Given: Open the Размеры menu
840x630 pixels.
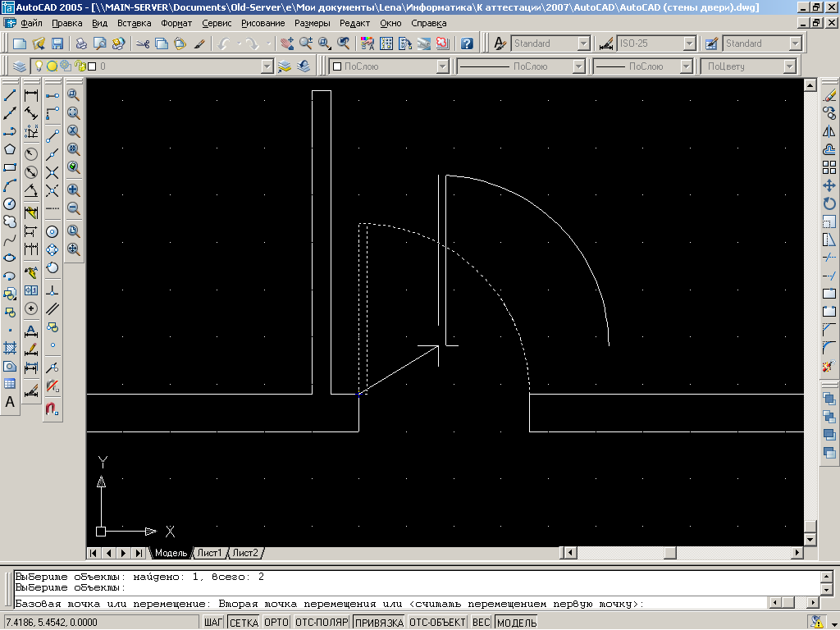Looking at the screenshot, I should pos(312,24).
